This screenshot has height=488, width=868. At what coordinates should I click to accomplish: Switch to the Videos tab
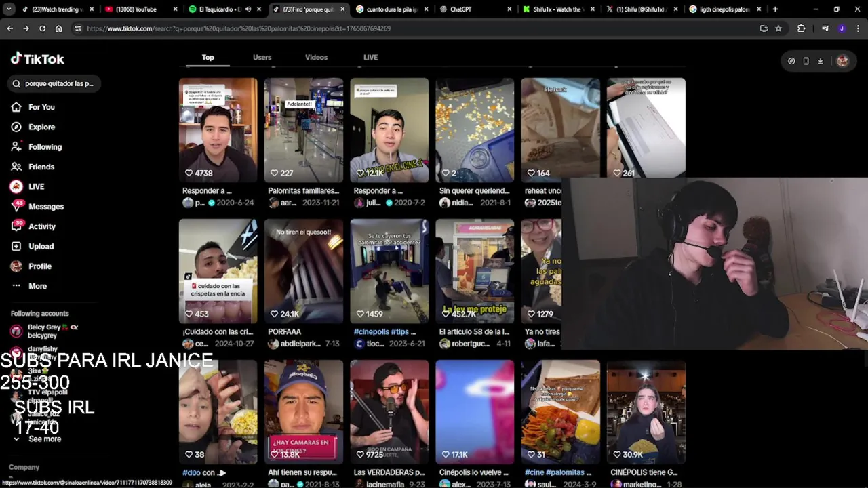pos(316,58)
